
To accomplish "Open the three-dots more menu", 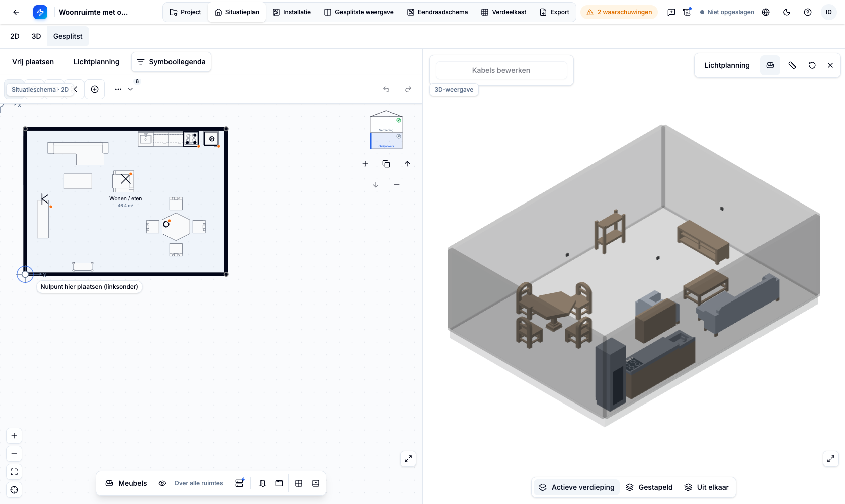I will 118,89.
